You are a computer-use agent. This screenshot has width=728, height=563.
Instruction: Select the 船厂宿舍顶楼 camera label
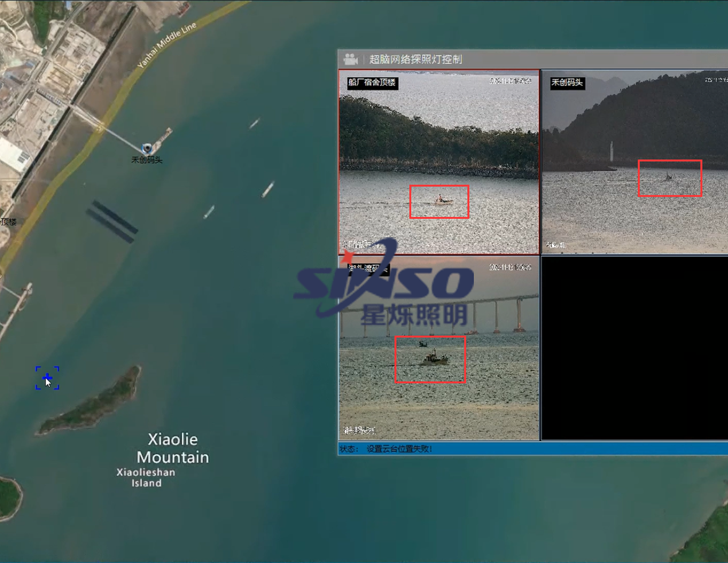click(372, 83)
